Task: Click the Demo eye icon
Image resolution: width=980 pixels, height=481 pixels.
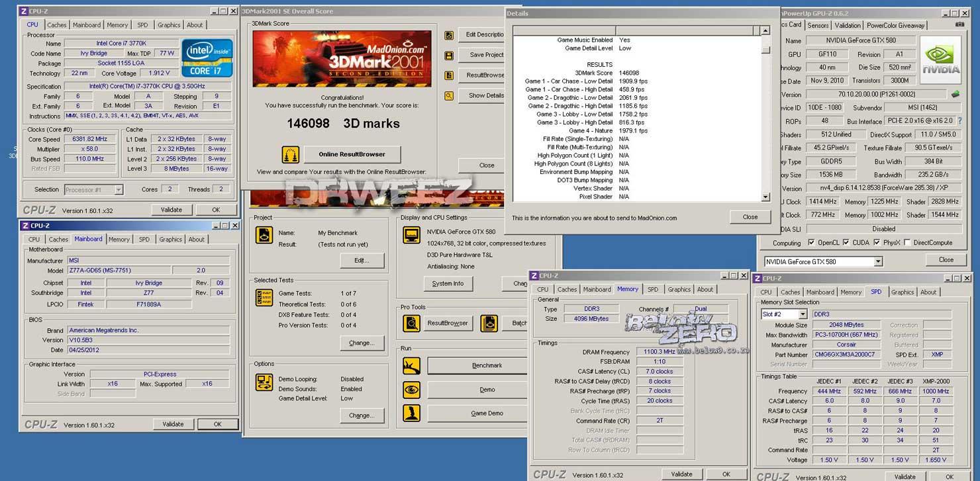Action: coord(411,390)
